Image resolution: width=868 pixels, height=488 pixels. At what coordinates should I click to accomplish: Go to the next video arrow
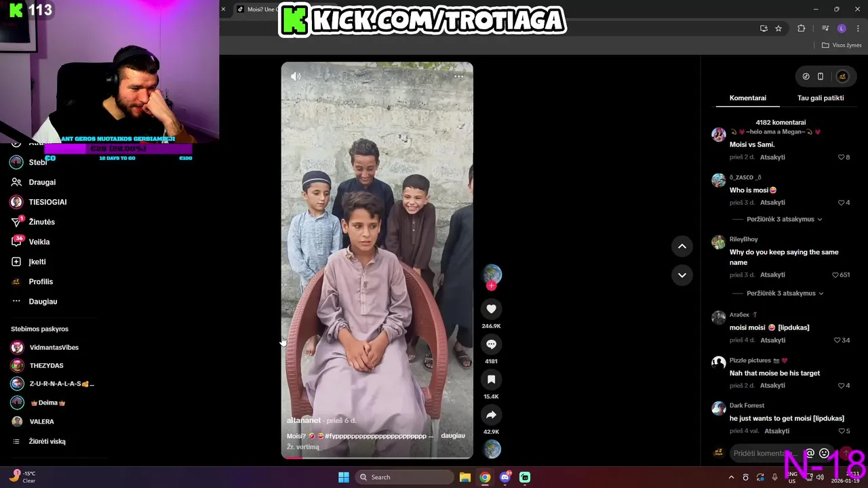point(682,275)
